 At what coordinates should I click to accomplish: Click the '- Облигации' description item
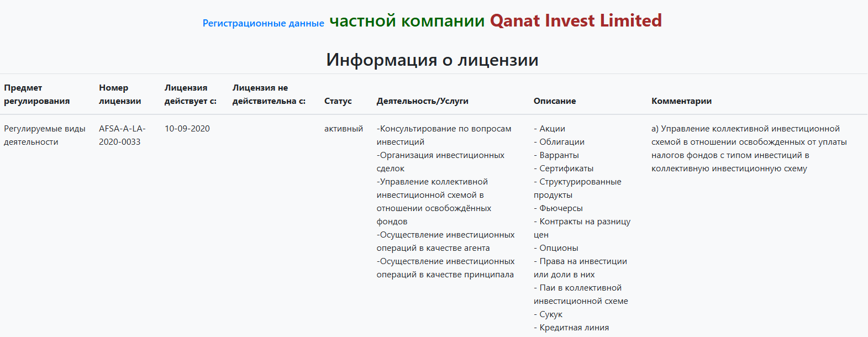click(559, 142)
